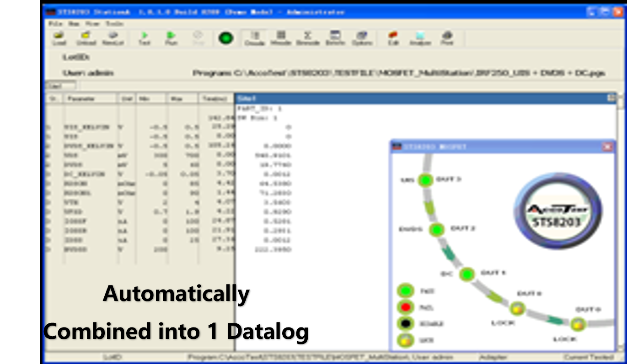
Task: Click the window-shaped icon left of Options
Action: tap(335, 38)
